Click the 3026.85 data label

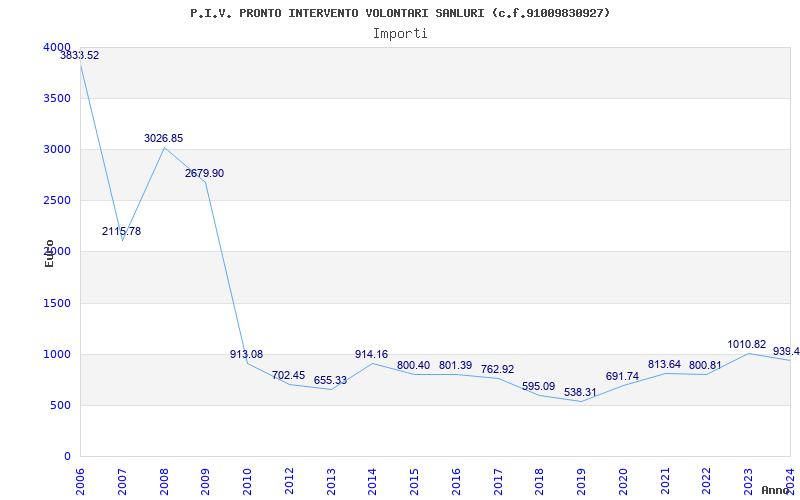[163, 138]
